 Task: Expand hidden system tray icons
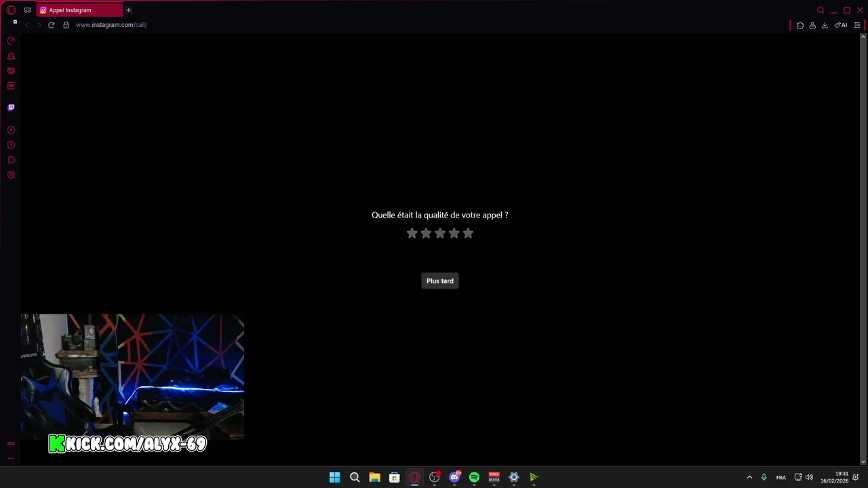(749, 477)
